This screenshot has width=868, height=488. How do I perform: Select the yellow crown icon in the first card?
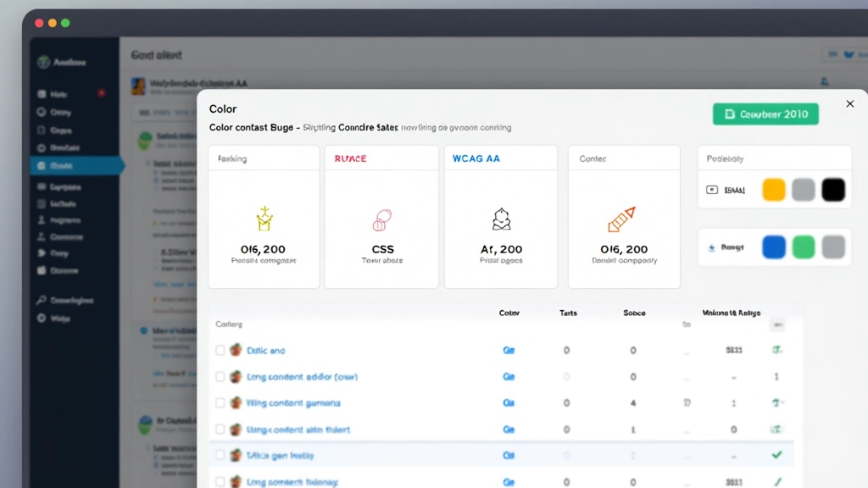click(x=263, y=219)
